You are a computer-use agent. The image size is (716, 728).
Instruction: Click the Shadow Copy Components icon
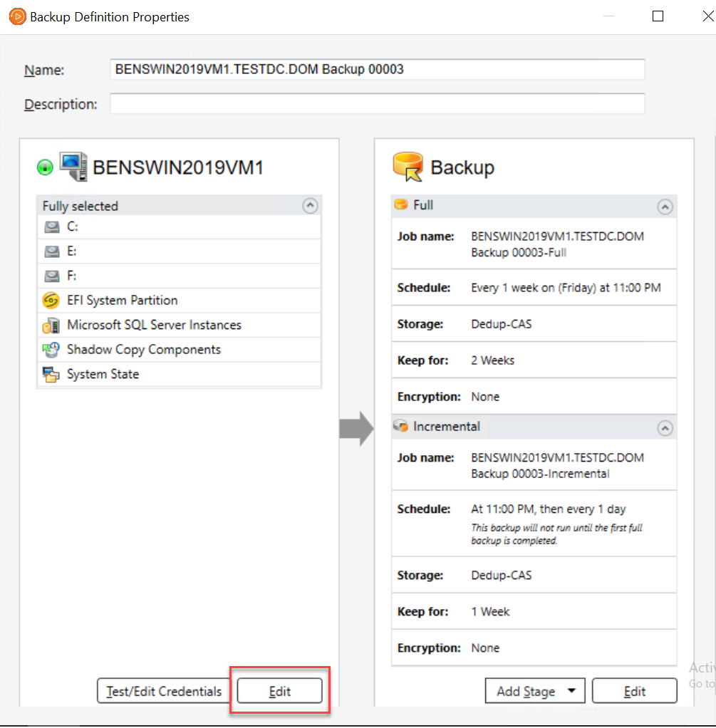[x=51, y=350]
